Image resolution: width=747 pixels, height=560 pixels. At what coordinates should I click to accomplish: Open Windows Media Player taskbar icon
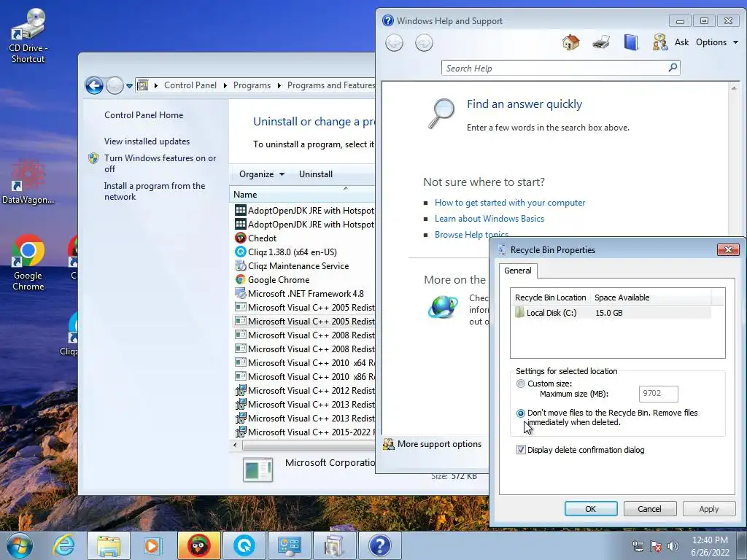click(152, 545)
